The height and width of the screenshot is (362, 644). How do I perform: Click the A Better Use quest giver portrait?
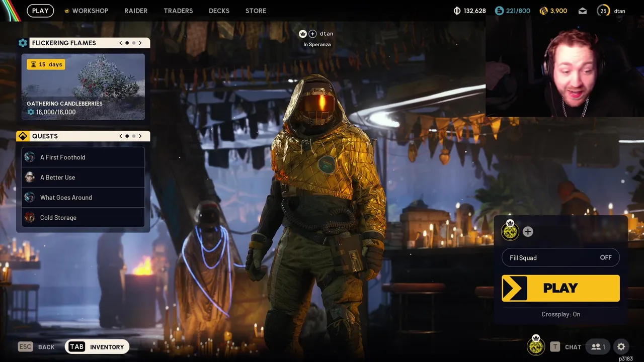(x=30, y=177)
